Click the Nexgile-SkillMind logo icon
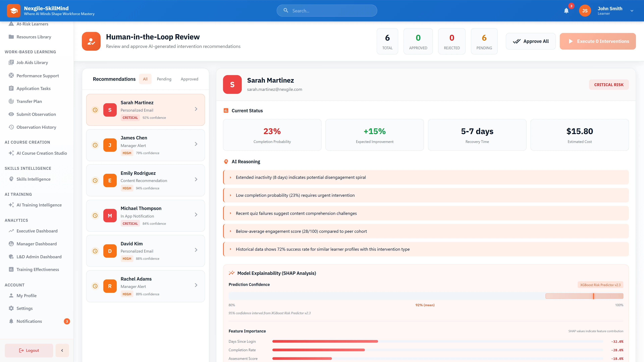This screenshot has width=644, height=362. [x=14, y=11]
